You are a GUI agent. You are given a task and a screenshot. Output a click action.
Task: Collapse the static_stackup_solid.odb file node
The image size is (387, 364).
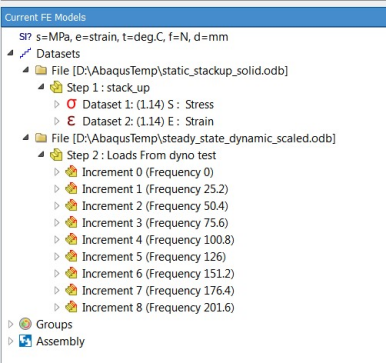pos(26,70)
